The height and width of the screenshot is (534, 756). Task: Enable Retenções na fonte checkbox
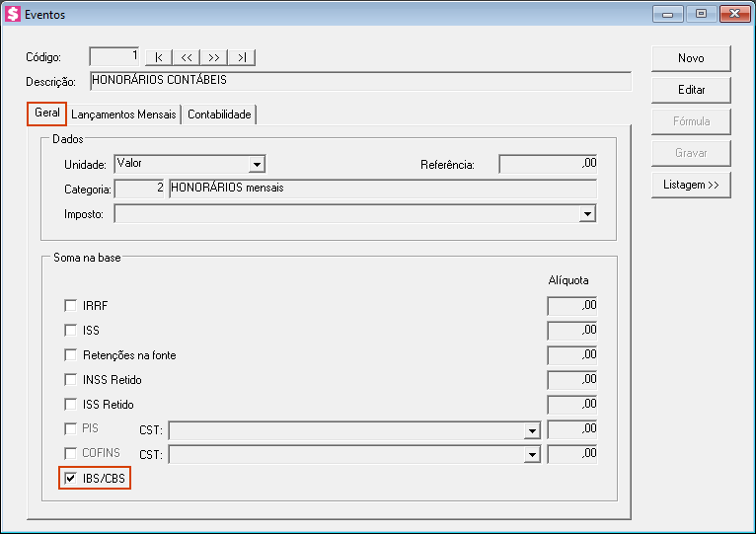[70, 355]
